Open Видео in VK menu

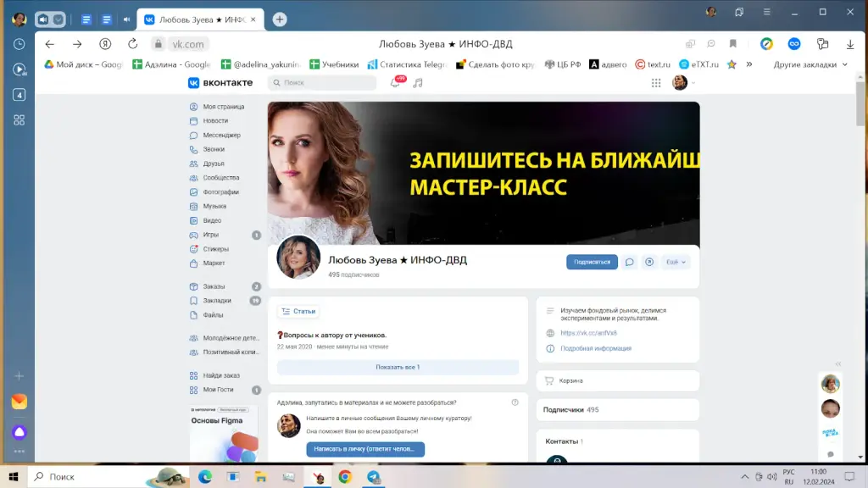point(212,220)
